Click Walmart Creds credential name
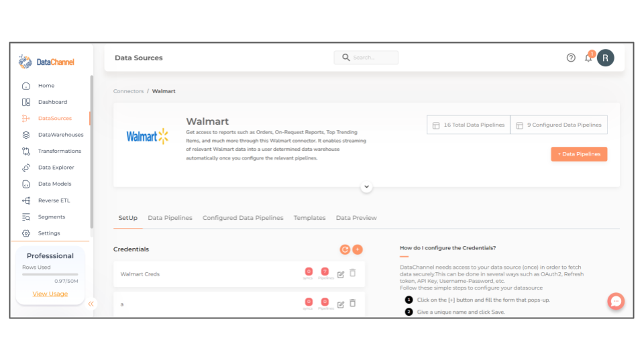The width and height of the screenshot is (644, 362). point(140,274)
